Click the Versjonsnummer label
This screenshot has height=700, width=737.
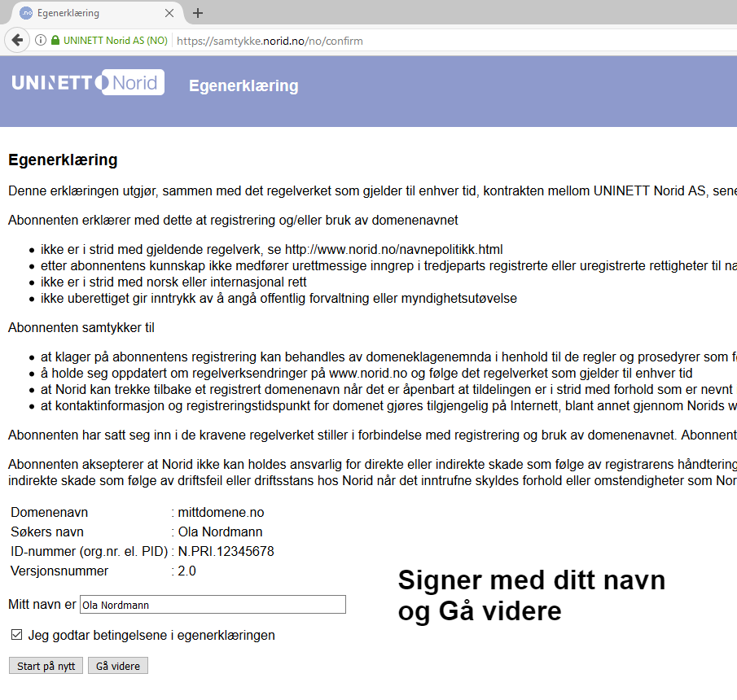click(59, 571)
